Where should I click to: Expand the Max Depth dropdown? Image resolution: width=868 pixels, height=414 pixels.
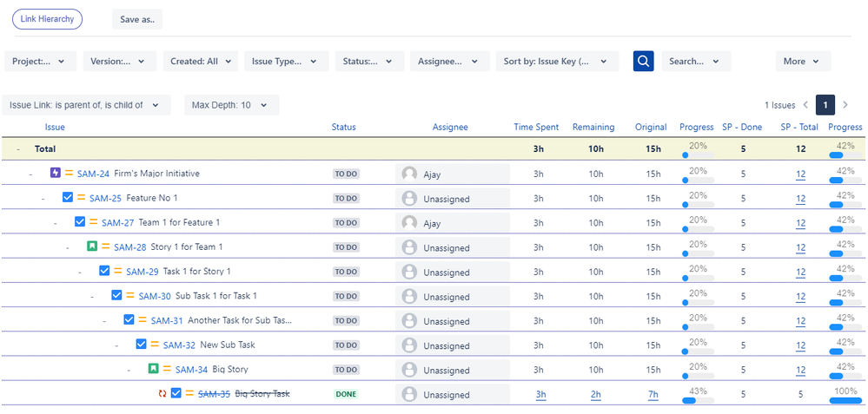click(231, 105)
